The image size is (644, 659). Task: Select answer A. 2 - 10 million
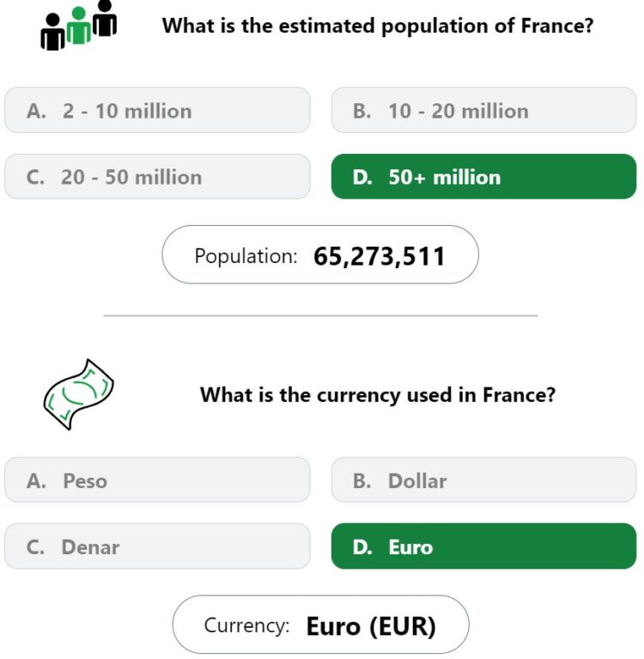[157, 110]
